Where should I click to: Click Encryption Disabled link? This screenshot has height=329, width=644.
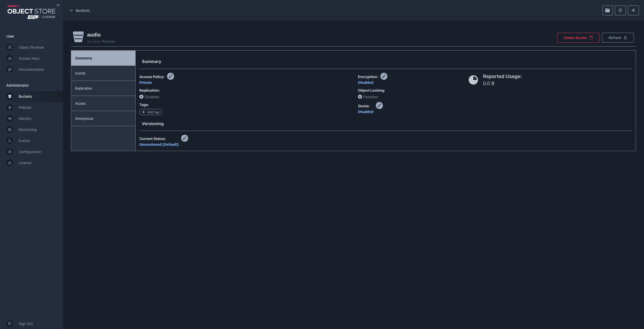pyautogui.click(x=366, y=83)
